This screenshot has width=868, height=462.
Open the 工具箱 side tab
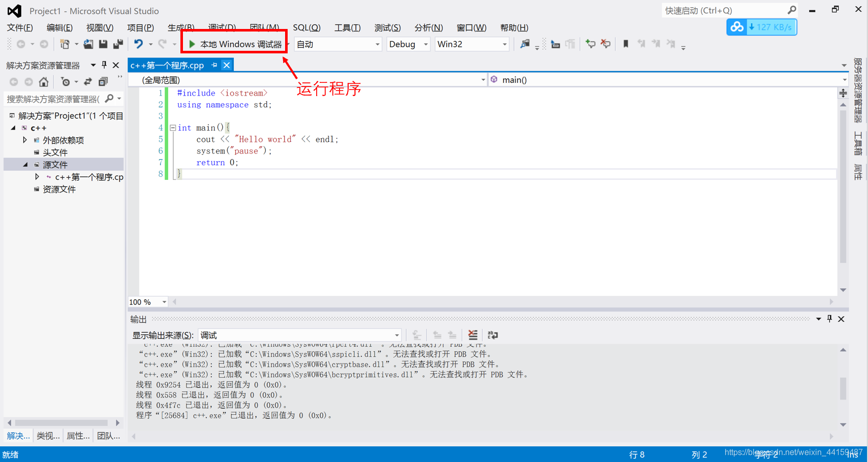(858, 143)
